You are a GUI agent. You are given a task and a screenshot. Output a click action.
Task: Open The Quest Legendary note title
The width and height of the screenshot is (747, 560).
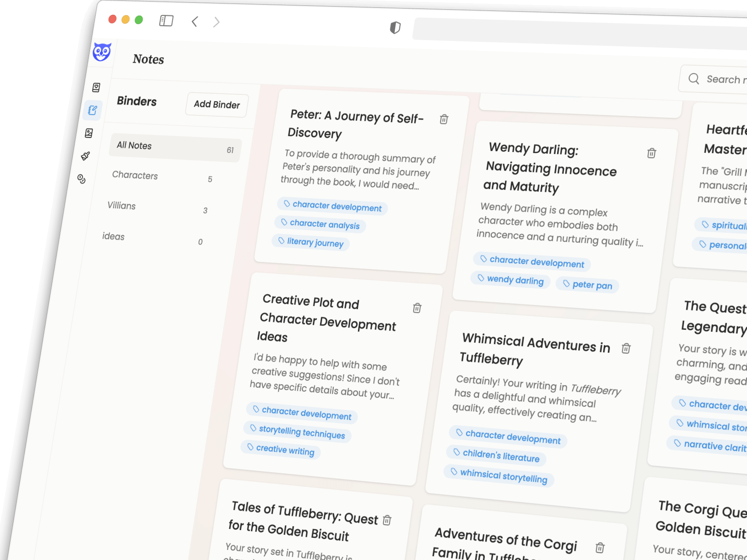pyautogui.click(x=714, y=317)
